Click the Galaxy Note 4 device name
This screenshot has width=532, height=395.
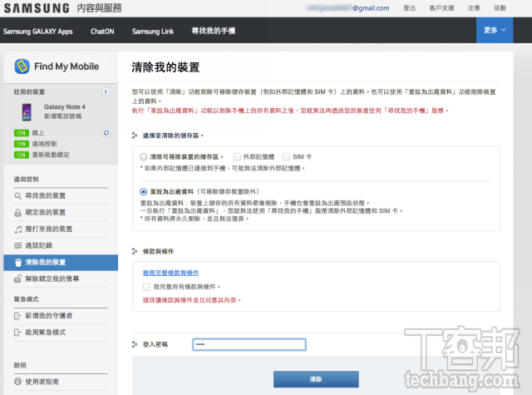pyautogui.click(x=65, y=107)
